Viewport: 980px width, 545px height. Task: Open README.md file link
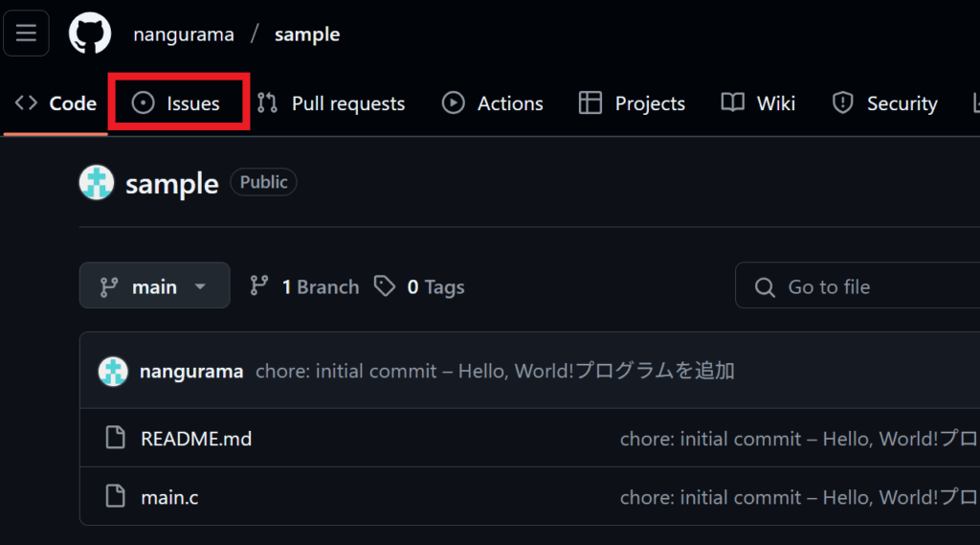(x=196, y=438)
